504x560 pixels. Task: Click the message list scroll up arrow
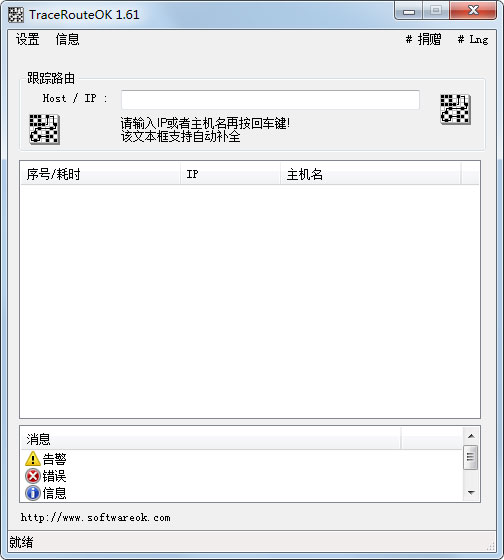click(x=471, y=436)
